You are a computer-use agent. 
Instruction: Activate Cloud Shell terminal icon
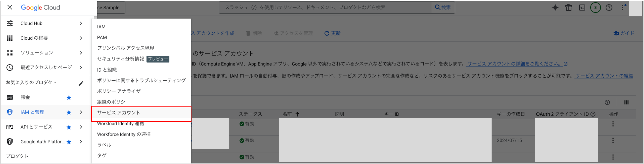(x=582, y=7)
